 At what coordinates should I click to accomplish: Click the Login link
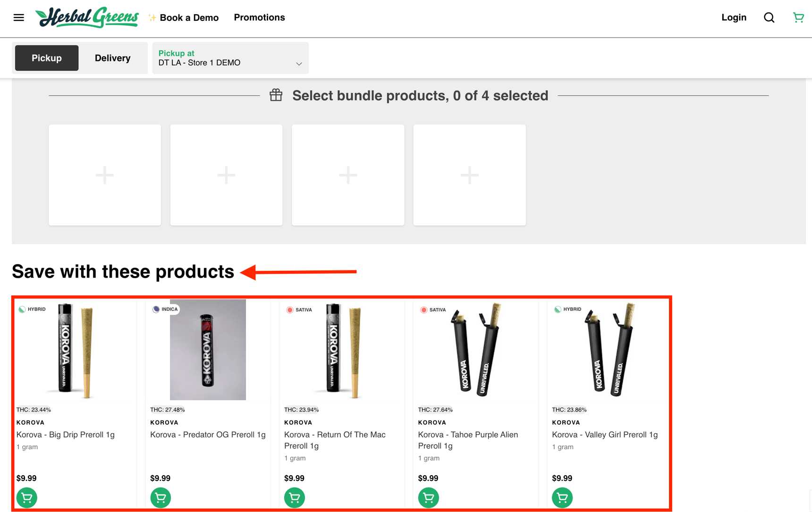click(x=734, y=17)
